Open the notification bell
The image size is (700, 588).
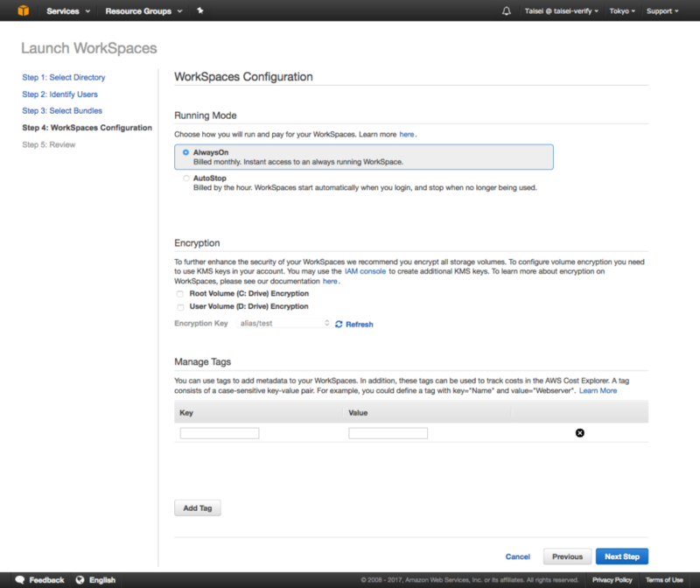(x=507, y=10)
